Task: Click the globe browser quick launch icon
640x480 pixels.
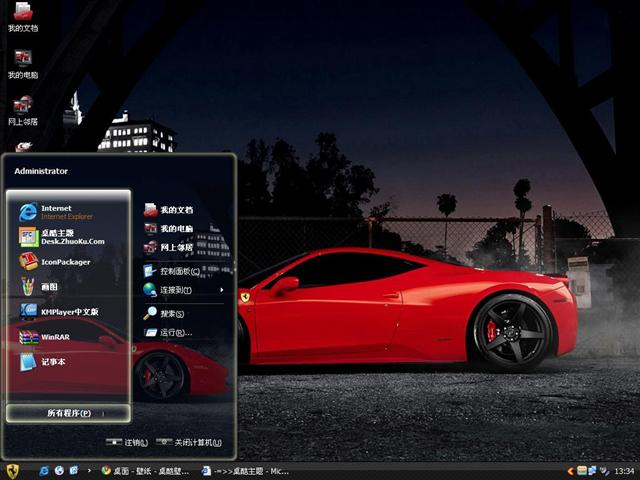Action: tap(59, 471)
